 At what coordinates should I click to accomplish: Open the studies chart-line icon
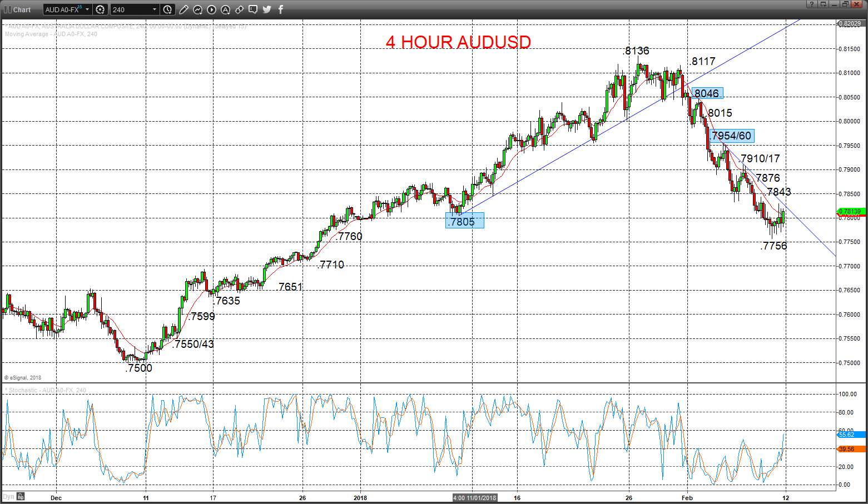(x=197, y=9)
